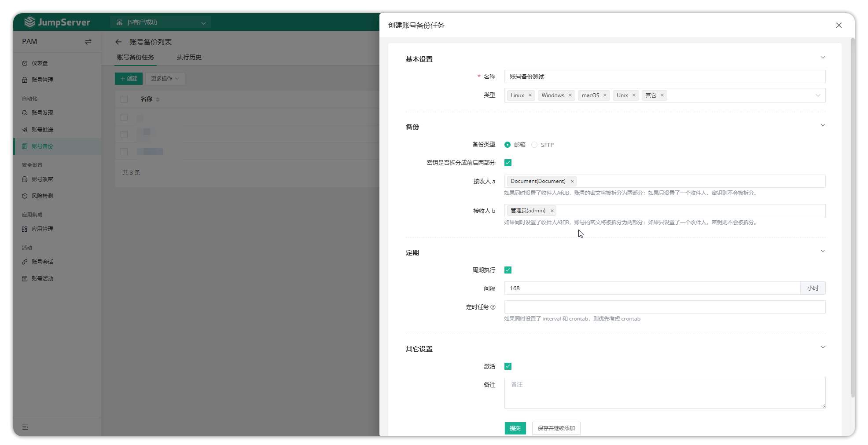Click the PAM view switch icon
Viewport: 868px width, 445px height.
coord(88,42)
